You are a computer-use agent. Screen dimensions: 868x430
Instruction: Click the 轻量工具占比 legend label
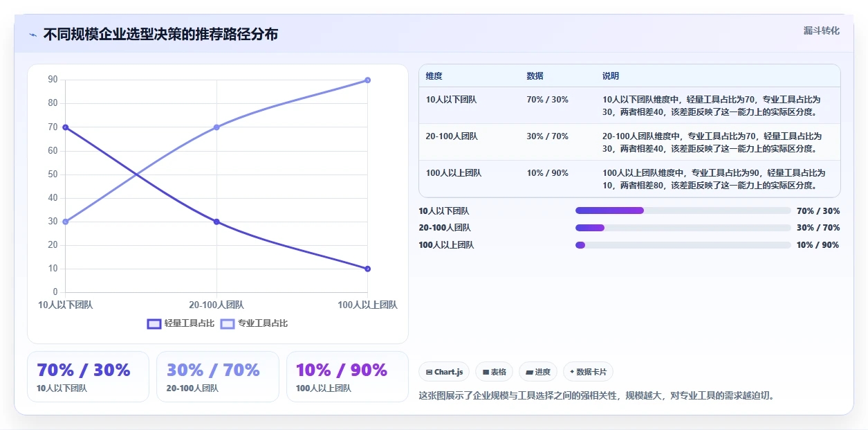[x=190, y=323]
